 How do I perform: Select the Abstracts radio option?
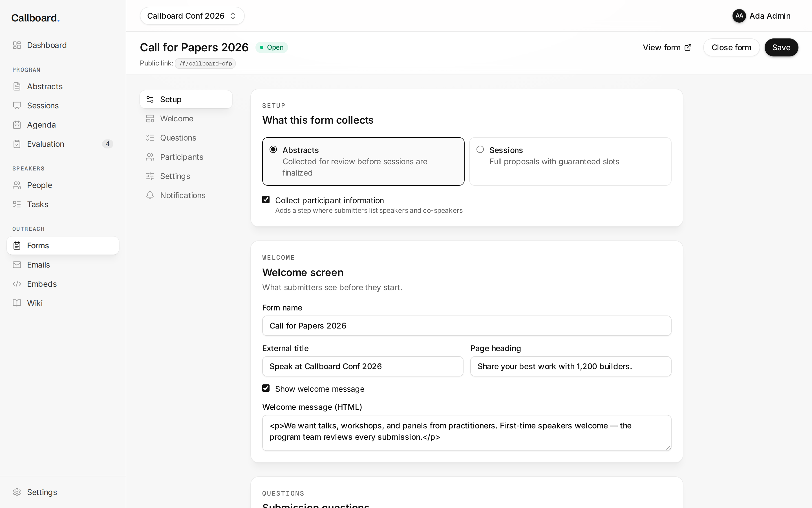pos(273,150)
